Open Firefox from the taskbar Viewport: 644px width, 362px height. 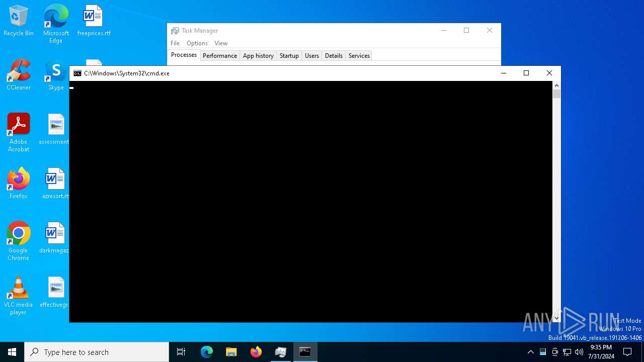tap(256, 352)
